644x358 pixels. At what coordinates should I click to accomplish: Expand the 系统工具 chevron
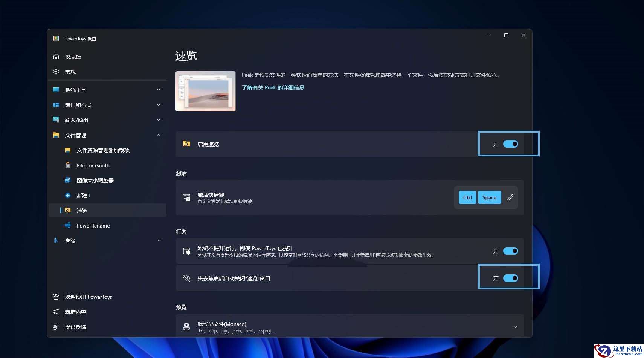(159, 90)
